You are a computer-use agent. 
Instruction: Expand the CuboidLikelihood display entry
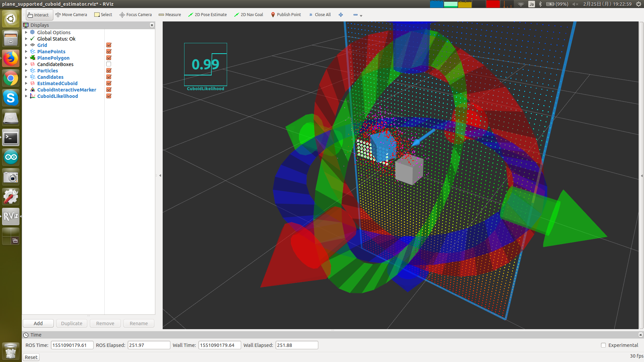[26, 96]
